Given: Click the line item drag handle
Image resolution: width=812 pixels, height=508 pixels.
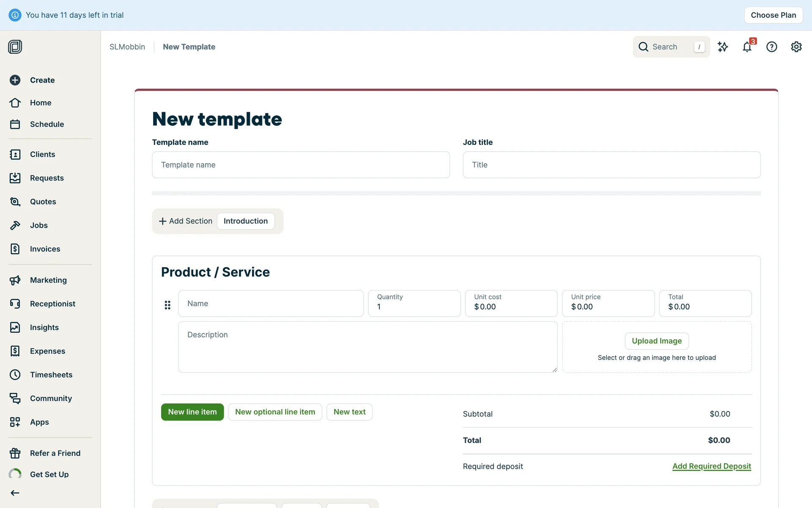Looking at the screenshot, I should tap(167, 305).
